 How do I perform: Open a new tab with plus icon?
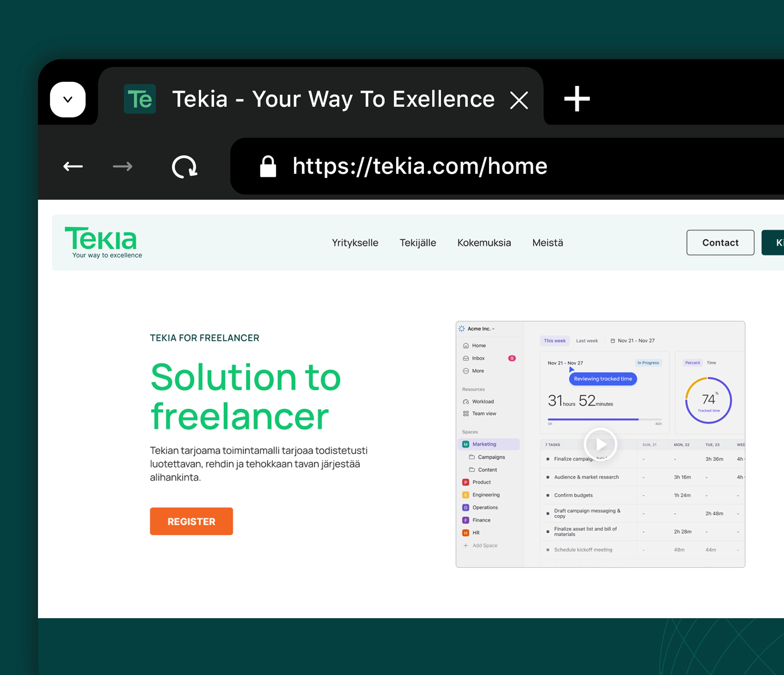point(577,99)
